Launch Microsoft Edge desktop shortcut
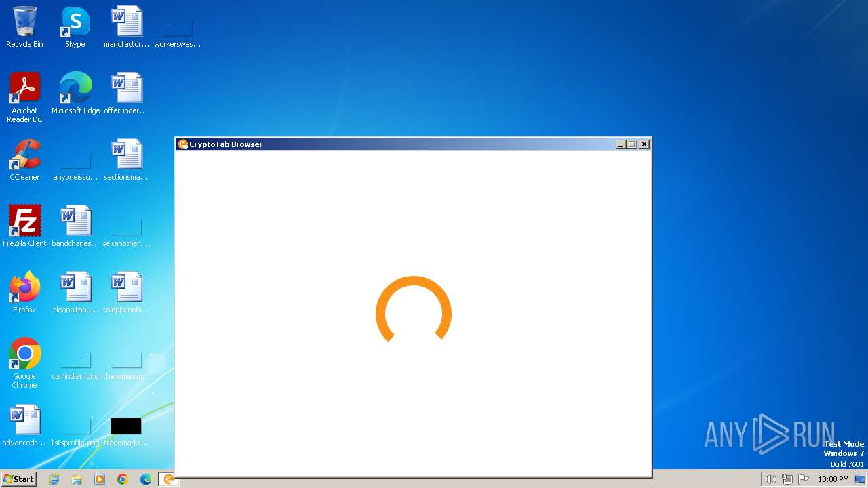 75,94
